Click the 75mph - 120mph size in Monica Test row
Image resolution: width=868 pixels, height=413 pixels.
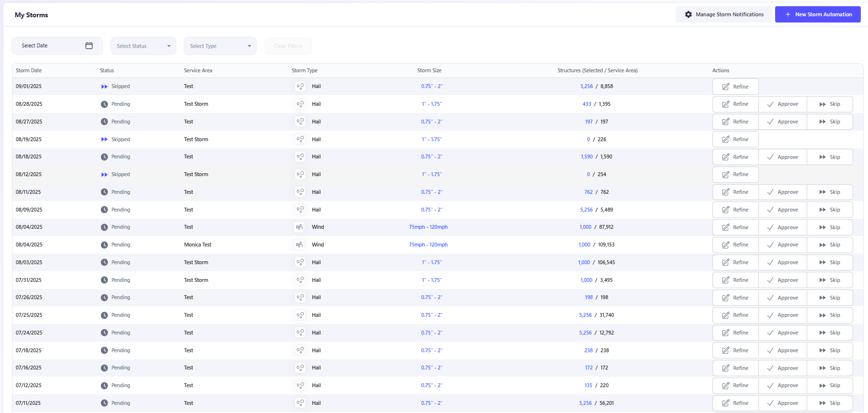428,245
